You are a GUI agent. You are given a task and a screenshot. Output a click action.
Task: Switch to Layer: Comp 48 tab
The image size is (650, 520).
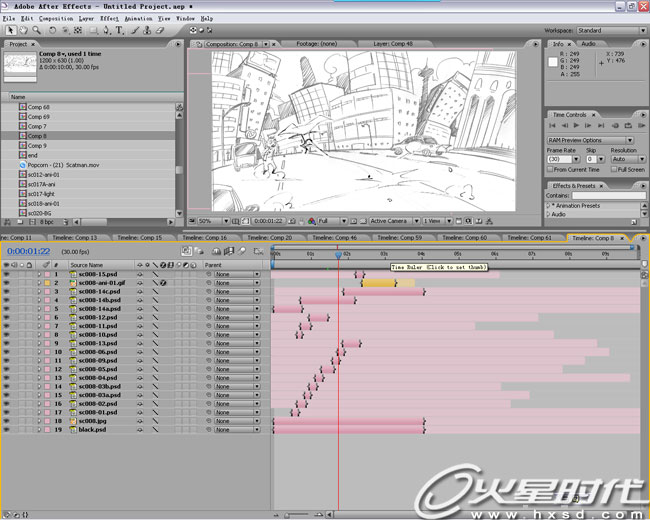coord(393,44)
